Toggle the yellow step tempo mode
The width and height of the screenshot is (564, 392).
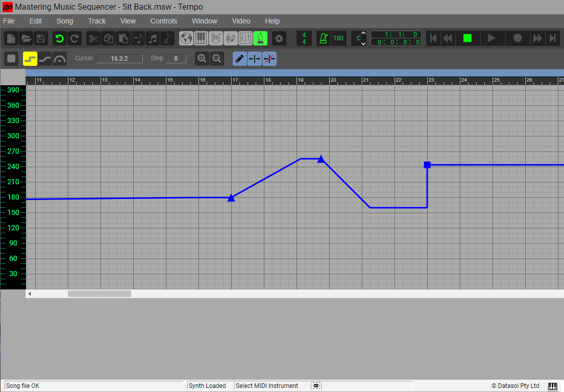coord(30,59)
